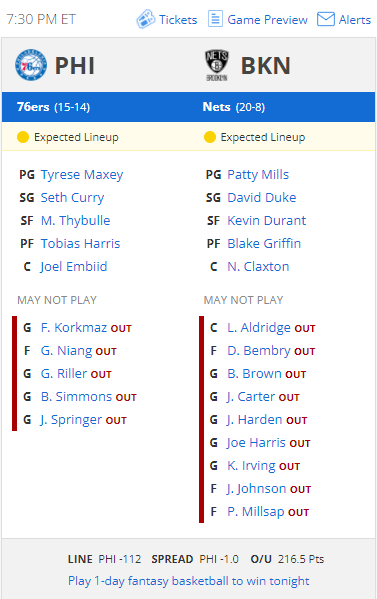Viewport: 377px width, 599px height.
Task: Click J. Harden in the out list
Action: 255,419
